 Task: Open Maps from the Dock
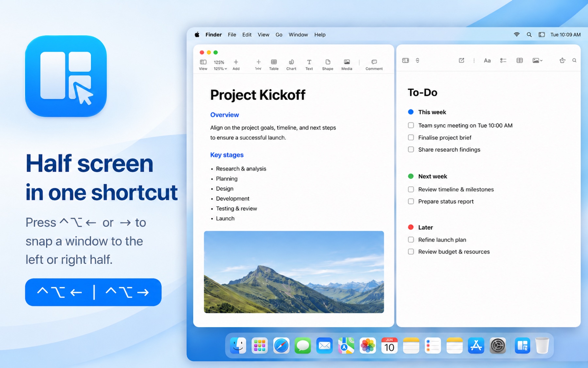pos(346,345)
